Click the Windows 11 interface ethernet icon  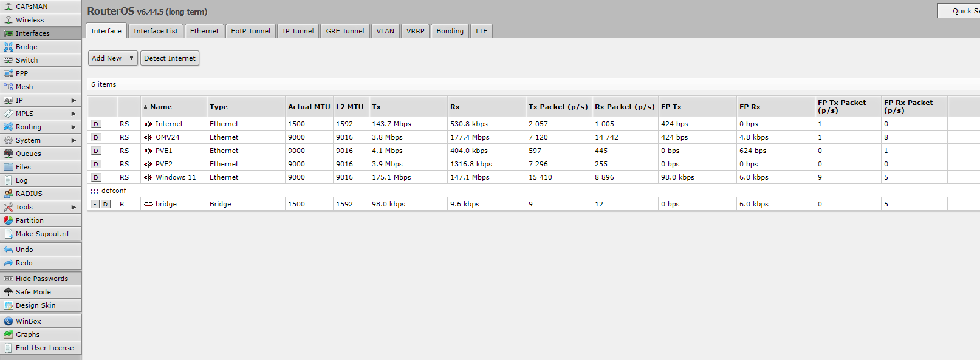click(148, 177)
